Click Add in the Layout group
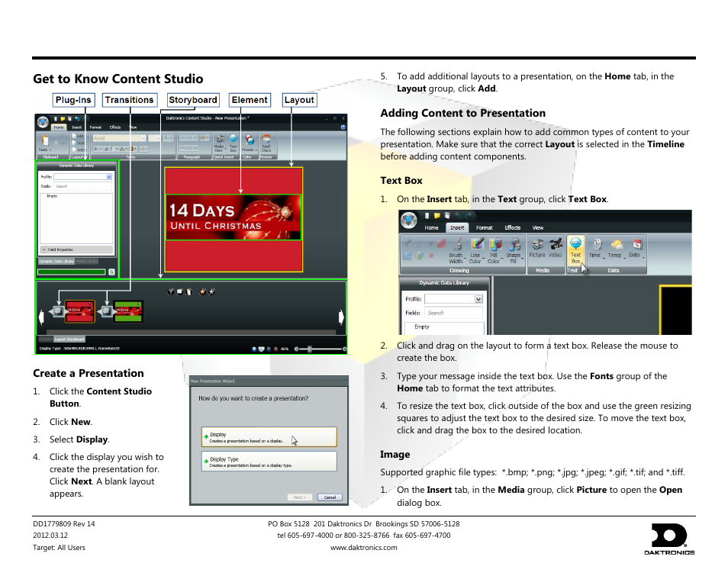 (78, 136)
